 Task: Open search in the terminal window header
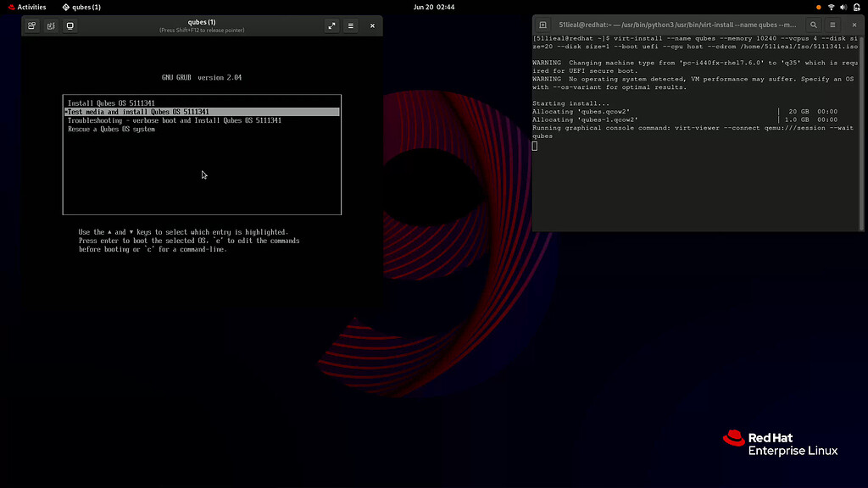click(814, 25)
